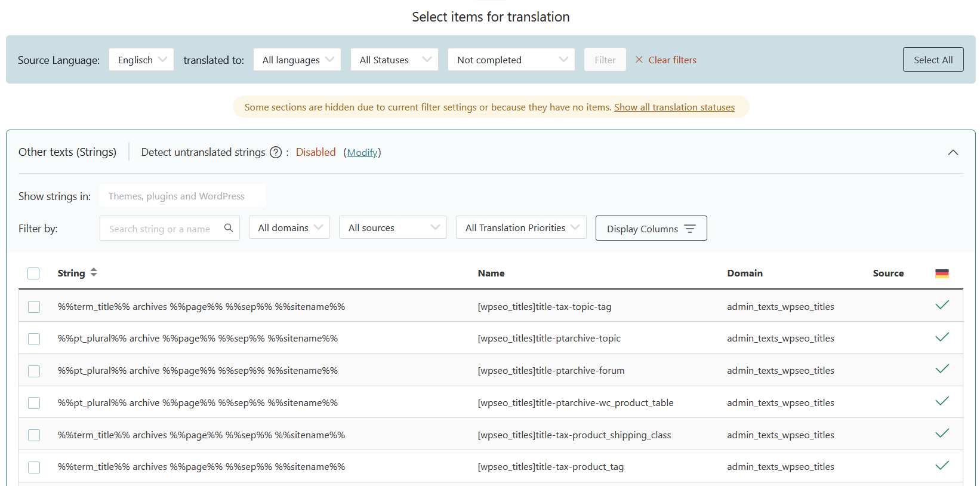Click checkmark status for title-ptarchive-forum row
Viewport: 980px width, 486px height.
click(x=942, y=370)
